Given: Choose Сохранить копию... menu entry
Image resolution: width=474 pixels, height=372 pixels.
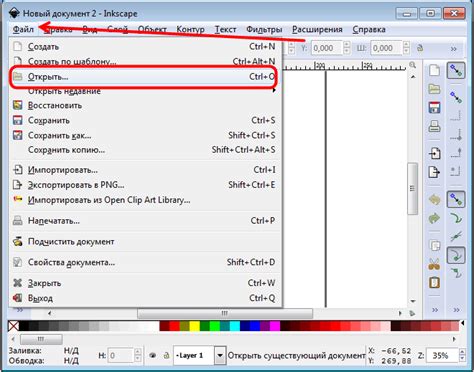Looking at the screenshot, I should click(x=145, y=150).
